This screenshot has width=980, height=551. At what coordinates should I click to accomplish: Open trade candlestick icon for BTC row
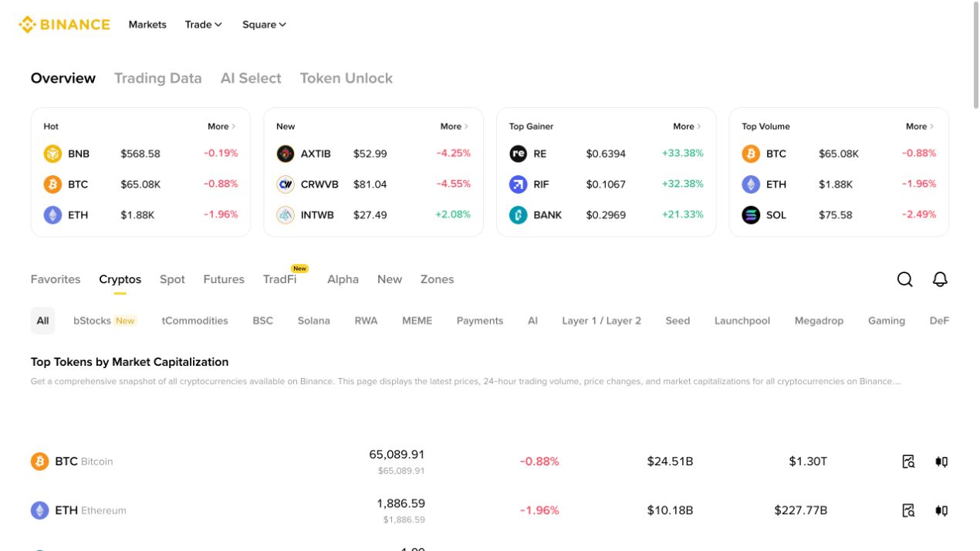[x=941, y=461]
